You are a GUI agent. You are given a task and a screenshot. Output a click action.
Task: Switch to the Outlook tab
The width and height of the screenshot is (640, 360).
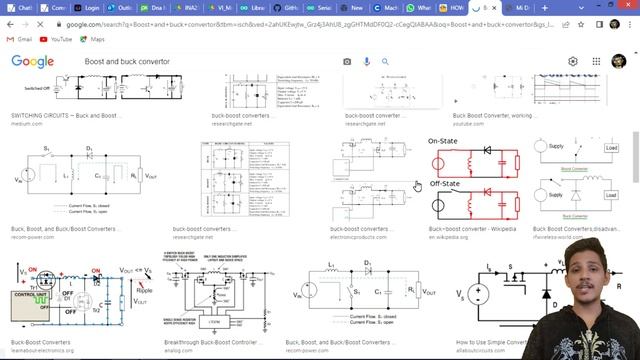click(120, 8)
